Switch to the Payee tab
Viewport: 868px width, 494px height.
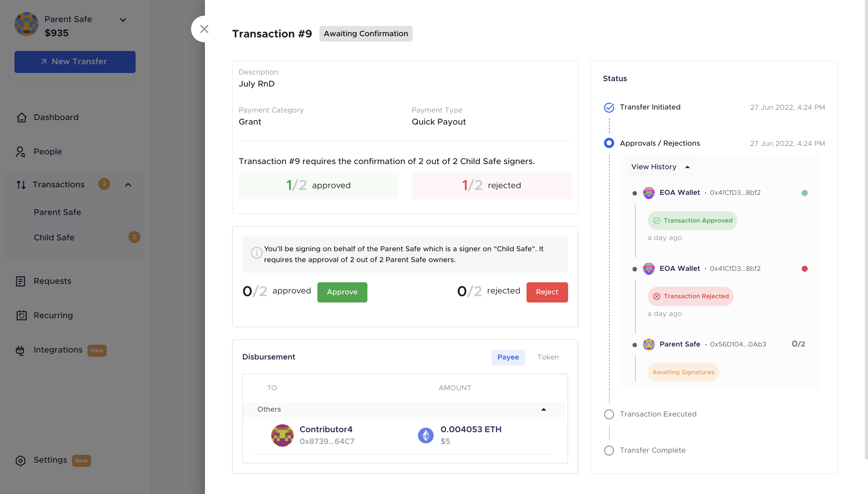[508, 357]
